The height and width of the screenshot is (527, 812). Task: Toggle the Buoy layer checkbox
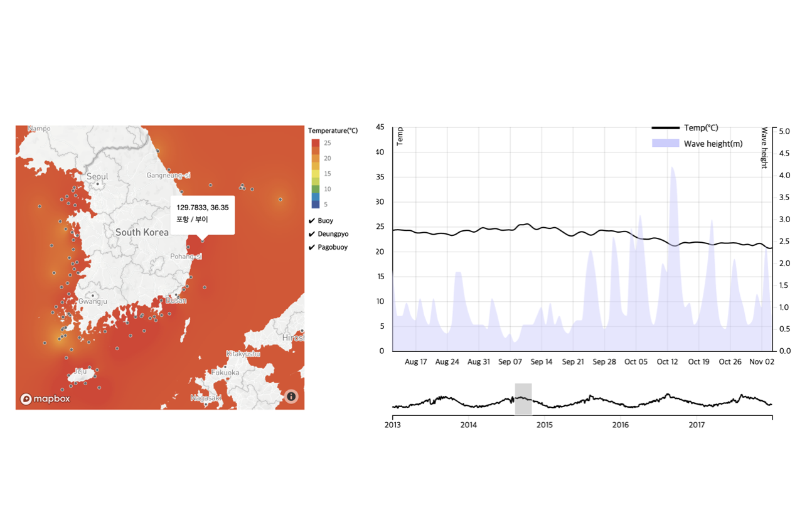point(312,221)
